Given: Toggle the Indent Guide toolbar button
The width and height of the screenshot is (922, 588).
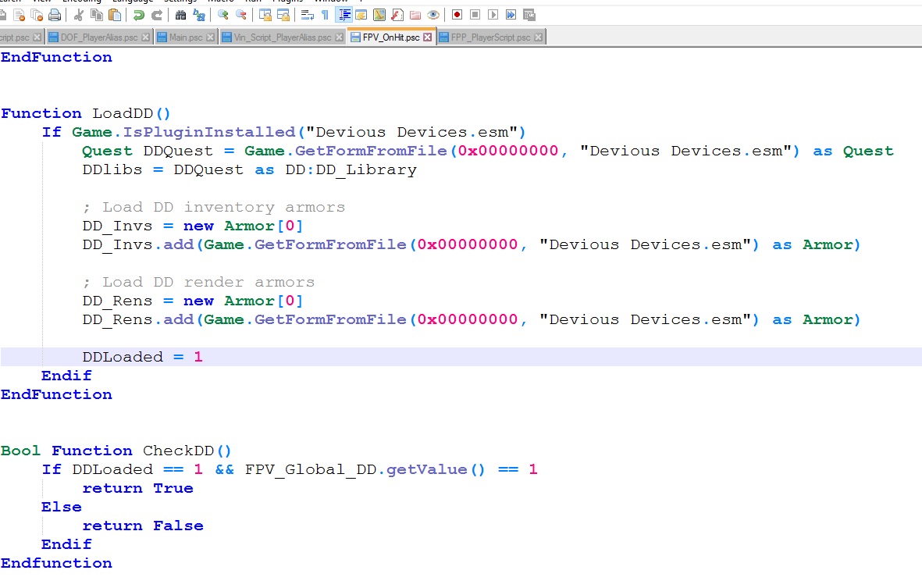Looking at the screenshot, I should (344, 16).
